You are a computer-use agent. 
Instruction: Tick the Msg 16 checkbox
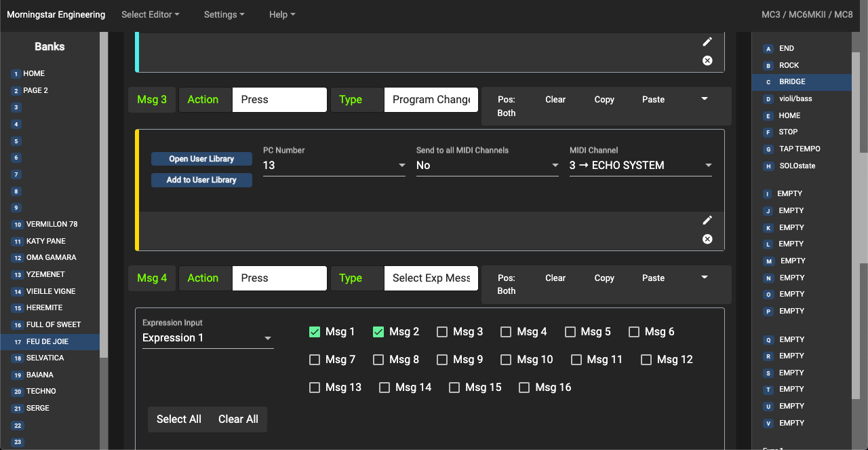[524, 388]
